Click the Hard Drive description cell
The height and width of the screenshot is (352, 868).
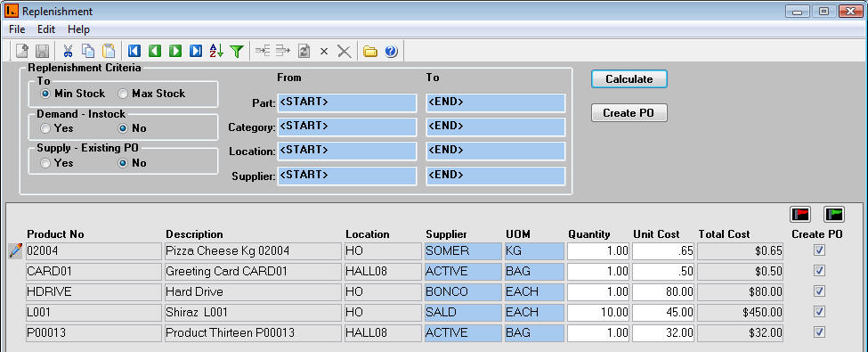(x=253, y=291)
